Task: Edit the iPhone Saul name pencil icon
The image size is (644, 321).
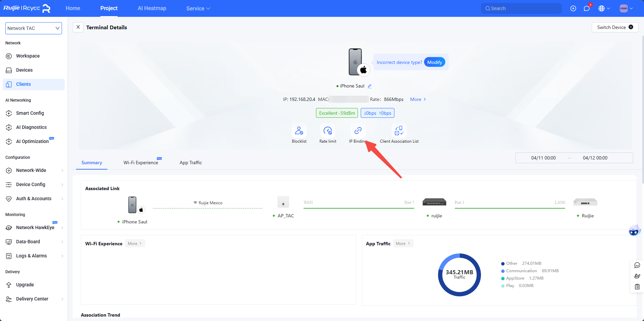Action: (x=369, y=86)
